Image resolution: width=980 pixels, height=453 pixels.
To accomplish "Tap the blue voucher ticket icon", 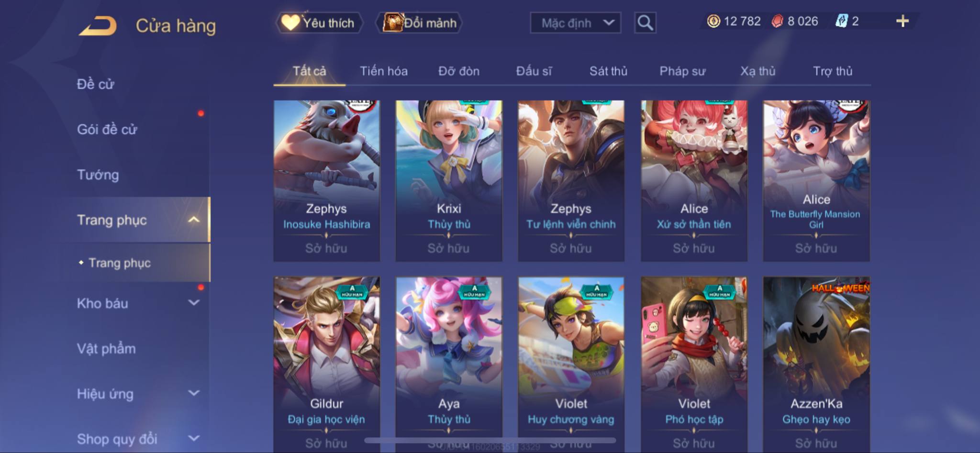I will coord(842,21).
